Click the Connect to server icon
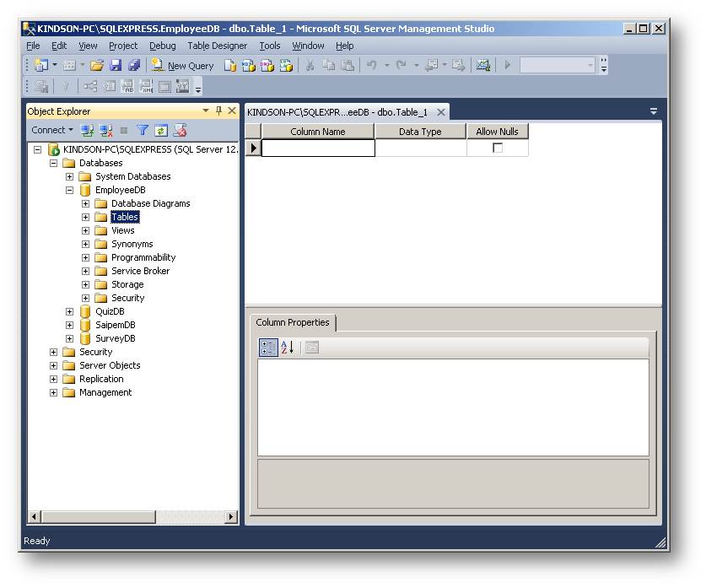This screenshot has height=588, width=706. coord(89,130)
